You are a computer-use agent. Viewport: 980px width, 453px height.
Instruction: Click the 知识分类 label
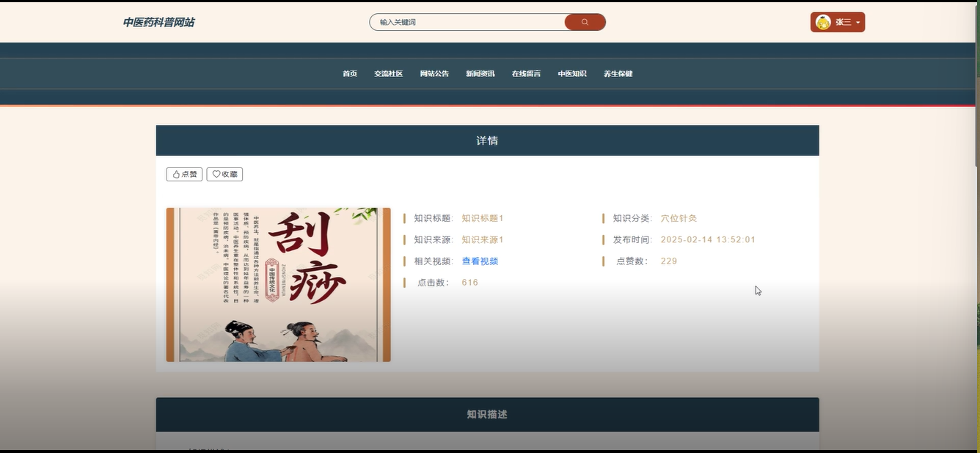(x=632, y=218)
